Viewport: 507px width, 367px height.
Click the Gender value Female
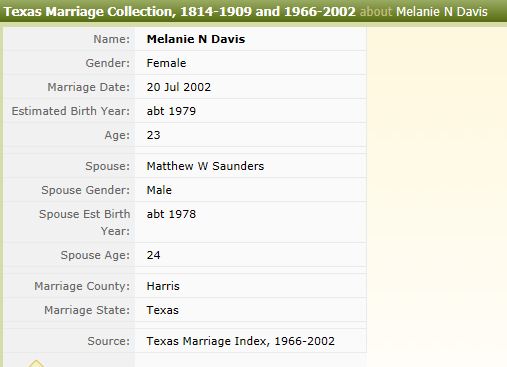tap(166, 63)
